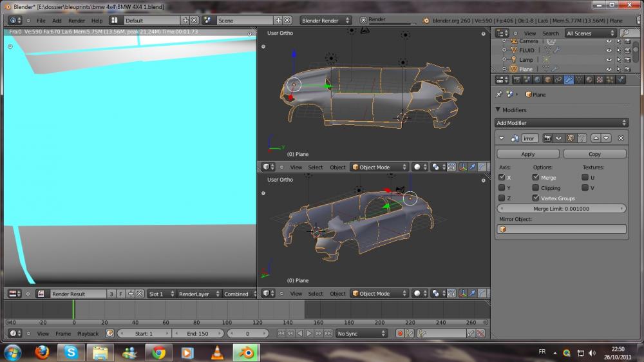The width and height of the screenshot is (644, 362).
Task: Toggle mirror modifier render visibility camera icon
Action: click(x=547, y=138)
